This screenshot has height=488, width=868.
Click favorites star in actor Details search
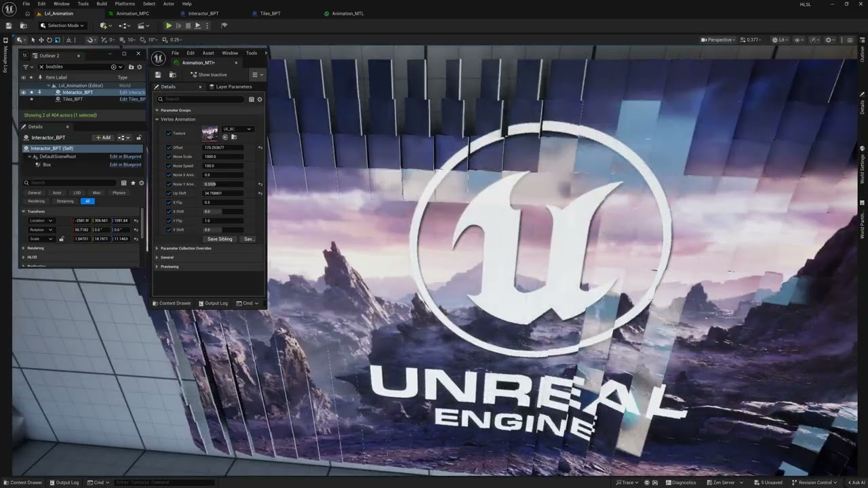click(133, 183)
